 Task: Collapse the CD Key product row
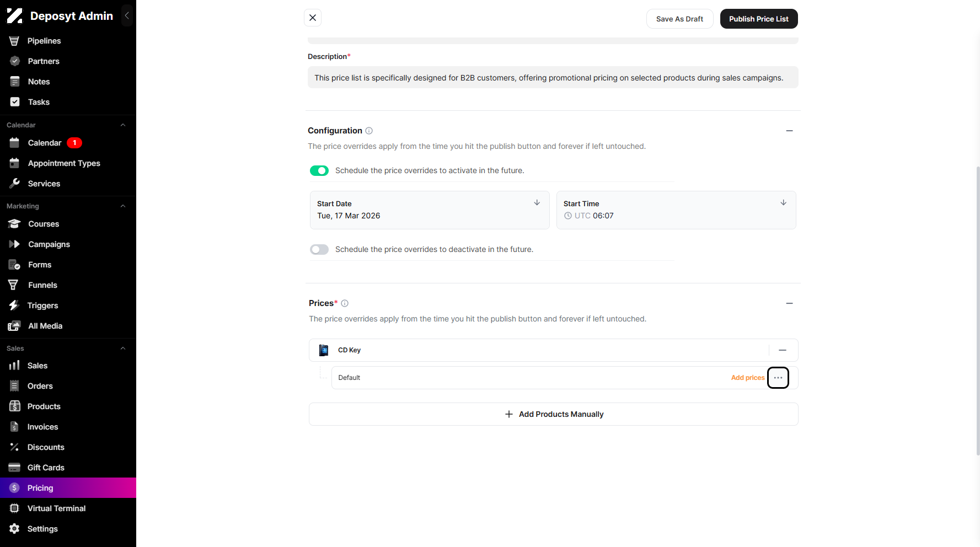783,350
